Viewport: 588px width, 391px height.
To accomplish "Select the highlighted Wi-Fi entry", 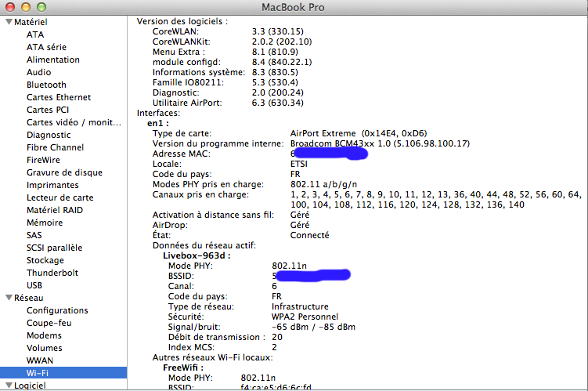I will (x=37, y=373).
